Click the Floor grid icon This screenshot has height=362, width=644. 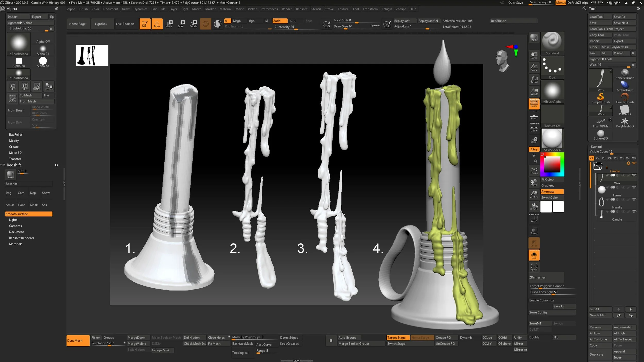pyautogui.click(x=534, y=117)
